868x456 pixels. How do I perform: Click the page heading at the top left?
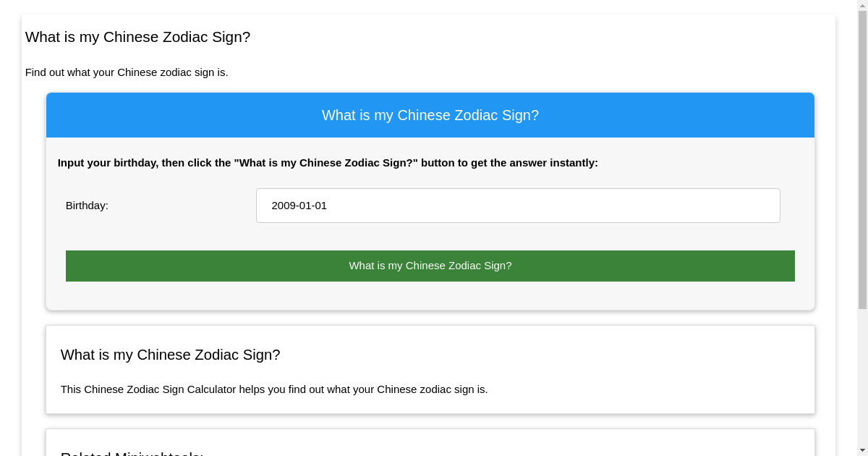pos(137,37)
